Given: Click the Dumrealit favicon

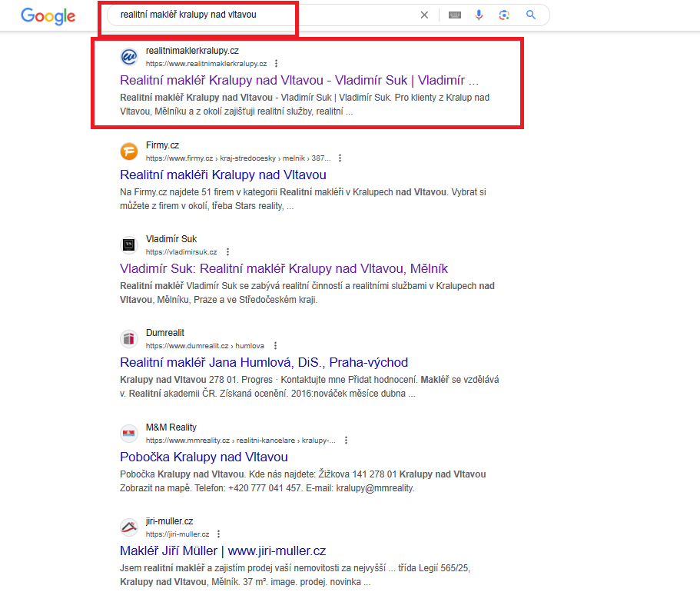Looking at the screenshot, I should (x=129, y=339).
